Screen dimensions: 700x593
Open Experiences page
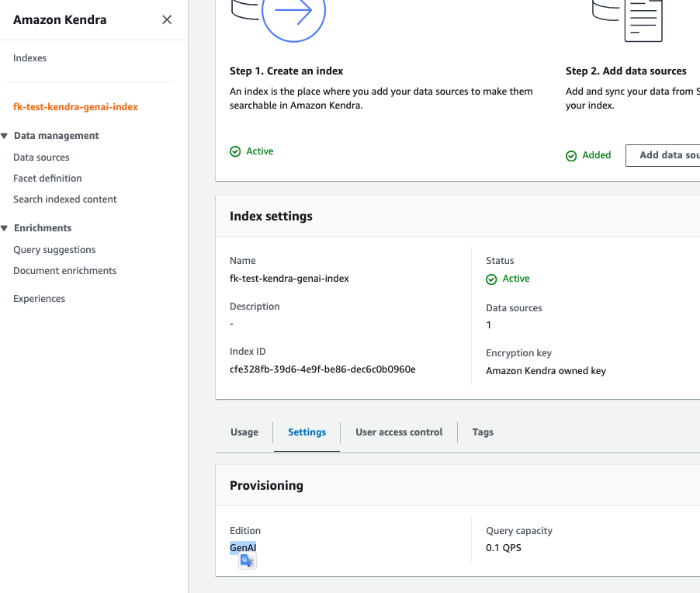(40, 299)
